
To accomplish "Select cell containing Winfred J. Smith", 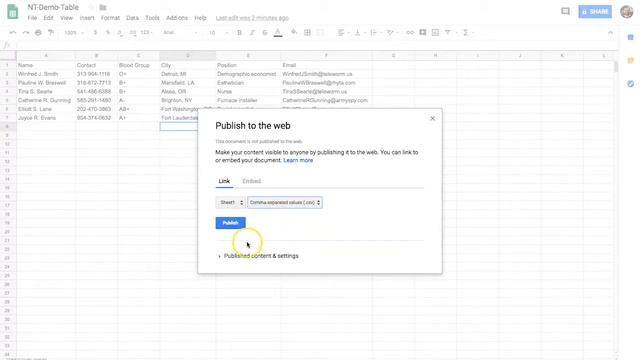I will point(46,74).
